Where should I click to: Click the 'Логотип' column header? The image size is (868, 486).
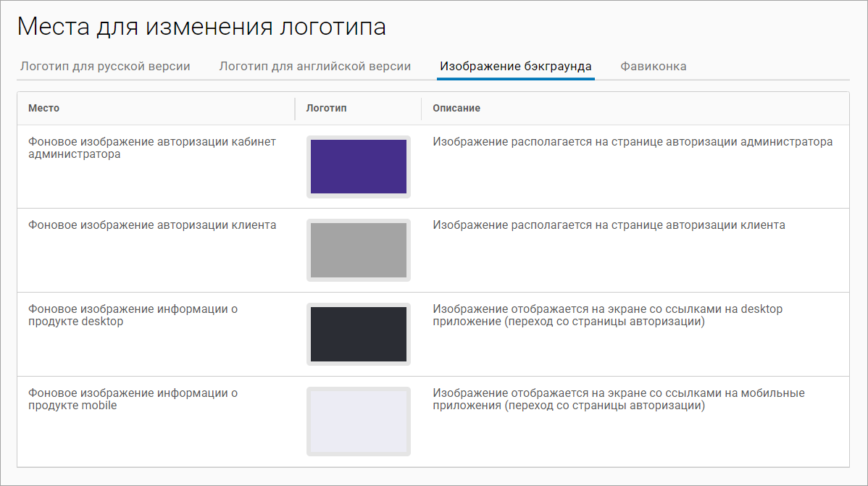(326, 109)
